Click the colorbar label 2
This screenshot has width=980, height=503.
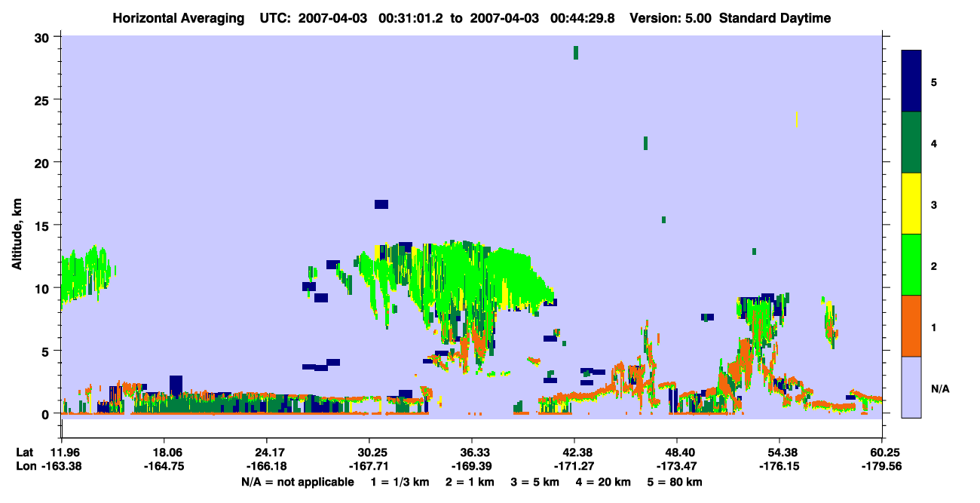coord(934,265)
